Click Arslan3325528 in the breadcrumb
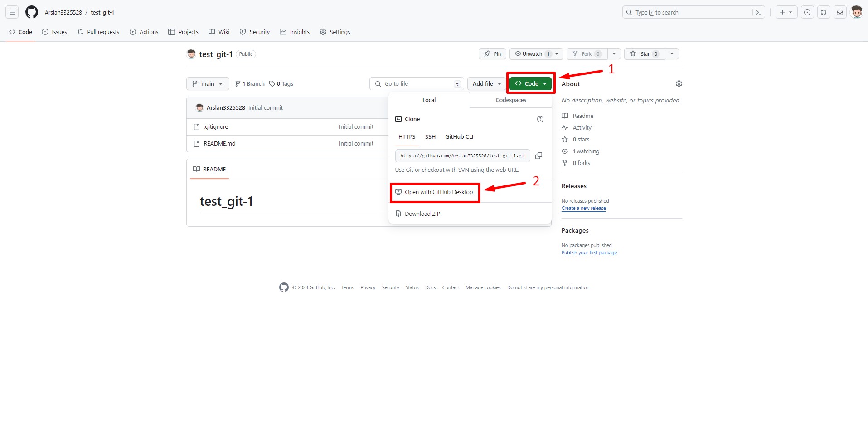 click(x=63, y=12)
